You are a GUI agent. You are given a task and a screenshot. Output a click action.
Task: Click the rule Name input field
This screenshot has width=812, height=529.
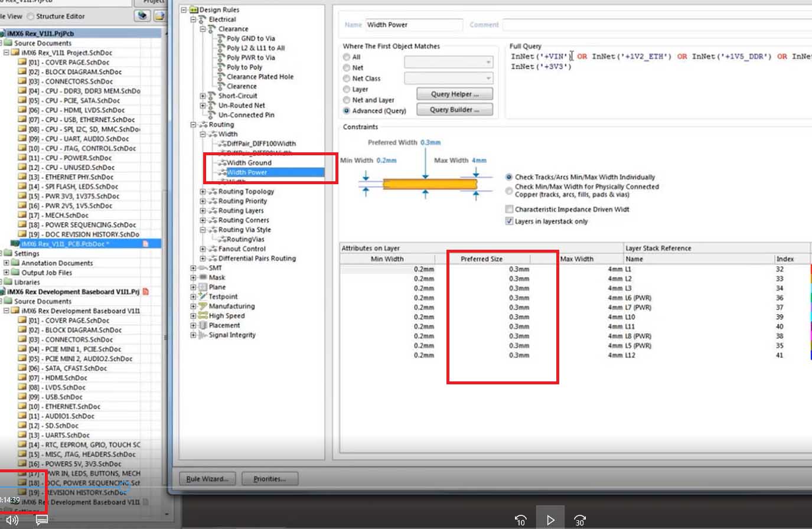point(413,25)
